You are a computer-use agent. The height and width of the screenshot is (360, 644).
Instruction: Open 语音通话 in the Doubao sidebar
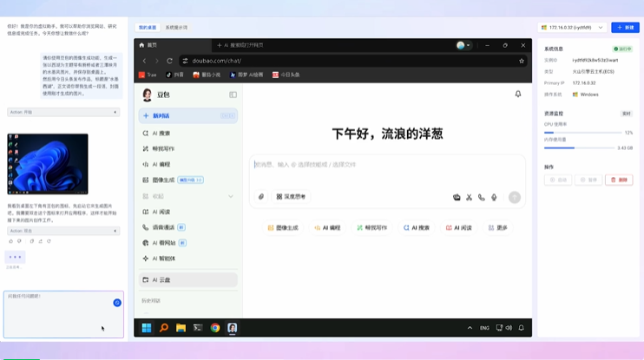pos(188,227)
